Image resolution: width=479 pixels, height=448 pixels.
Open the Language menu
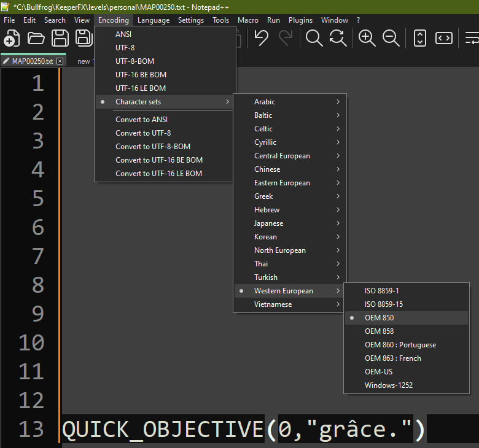(x=154, y=20)
